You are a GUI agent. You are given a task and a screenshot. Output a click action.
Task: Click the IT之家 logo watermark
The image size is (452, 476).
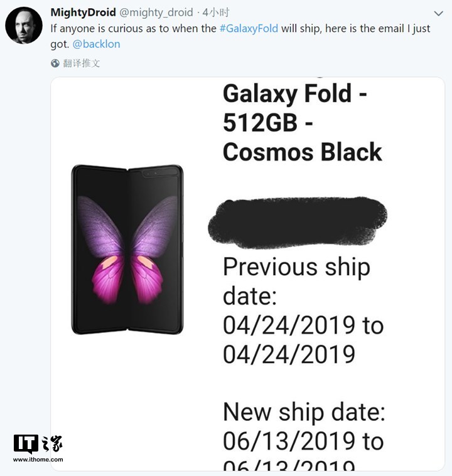(38, 445)
